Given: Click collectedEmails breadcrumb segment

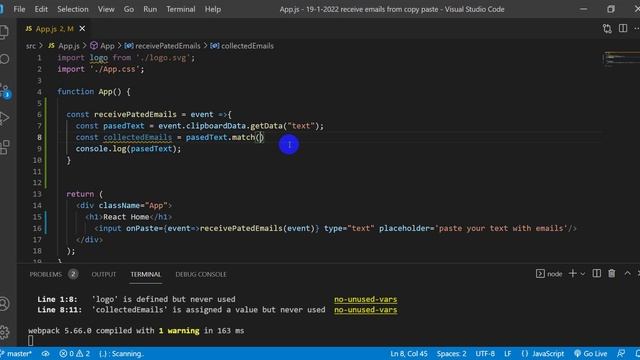Looking at the screenshot, I should coord(242,46).
